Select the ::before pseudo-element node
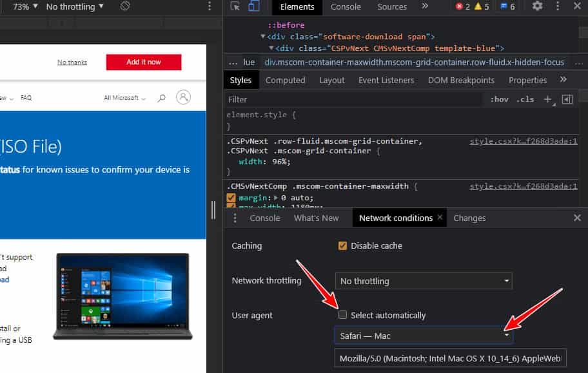588x373 pixels. click(286, 25)
